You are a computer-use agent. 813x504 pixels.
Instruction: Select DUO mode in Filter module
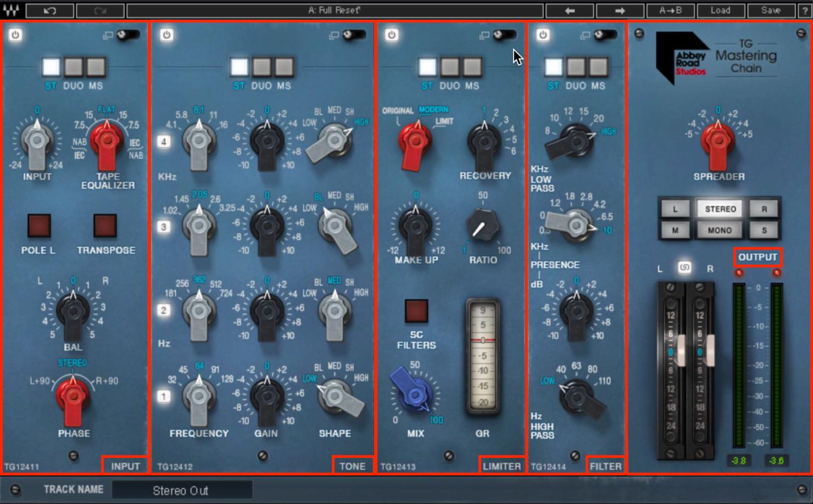point(576,67)
